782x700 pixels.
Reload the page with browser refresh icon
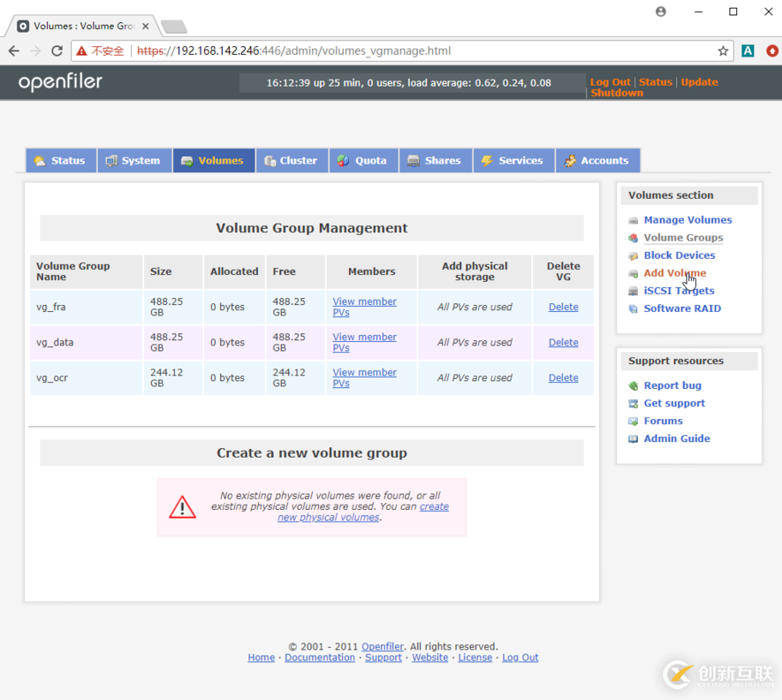[x=57, y=51]
